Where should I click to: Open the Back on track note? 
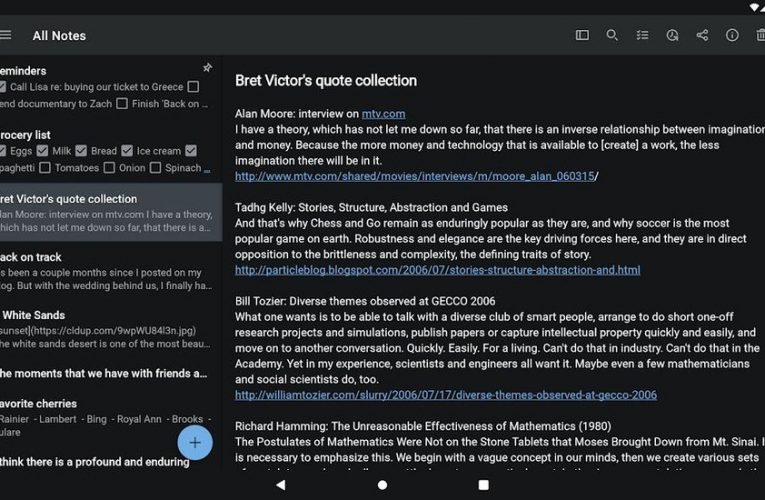(111, 271)
